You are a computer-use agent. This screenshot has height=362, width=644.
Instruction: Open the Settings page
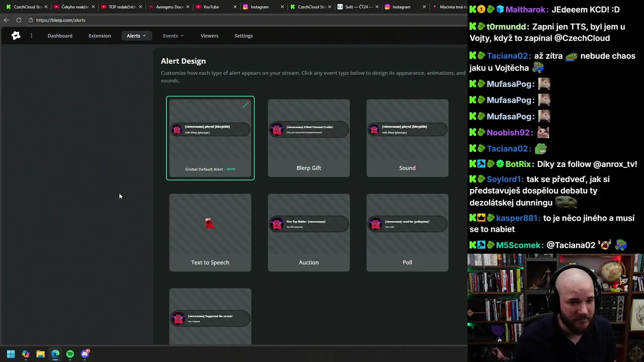point(244,36)
